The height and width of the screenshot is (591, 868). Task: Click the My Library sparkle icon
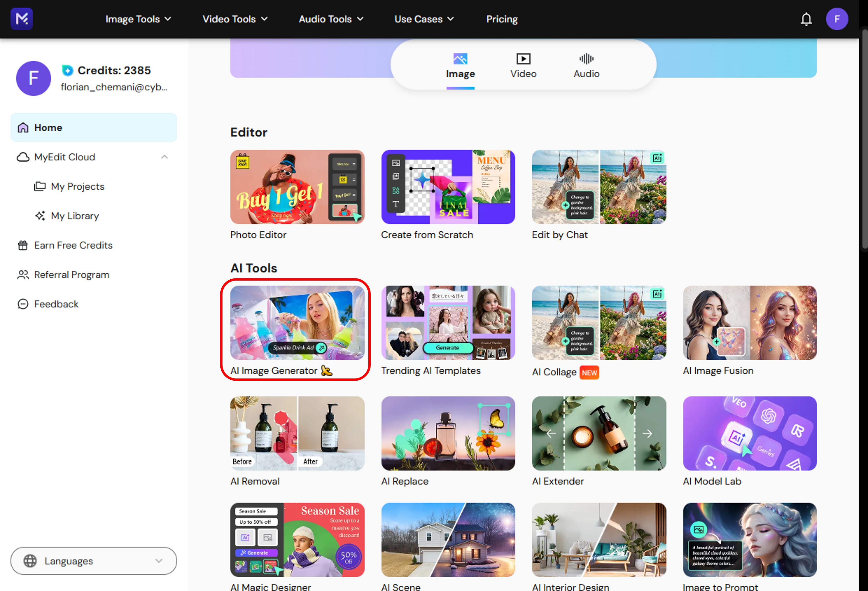pos(40,216)
